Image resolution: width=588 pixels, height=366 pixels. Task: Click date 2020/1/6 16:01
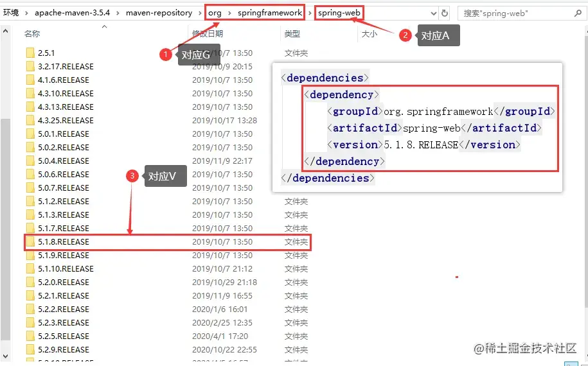coord(220,309)
